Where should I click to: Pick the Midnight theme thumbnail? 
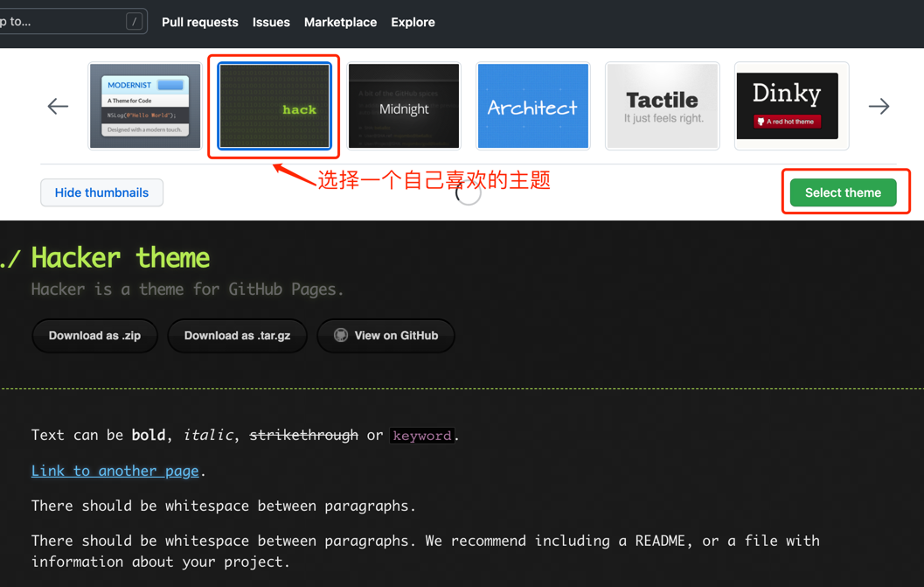point(404,106)
